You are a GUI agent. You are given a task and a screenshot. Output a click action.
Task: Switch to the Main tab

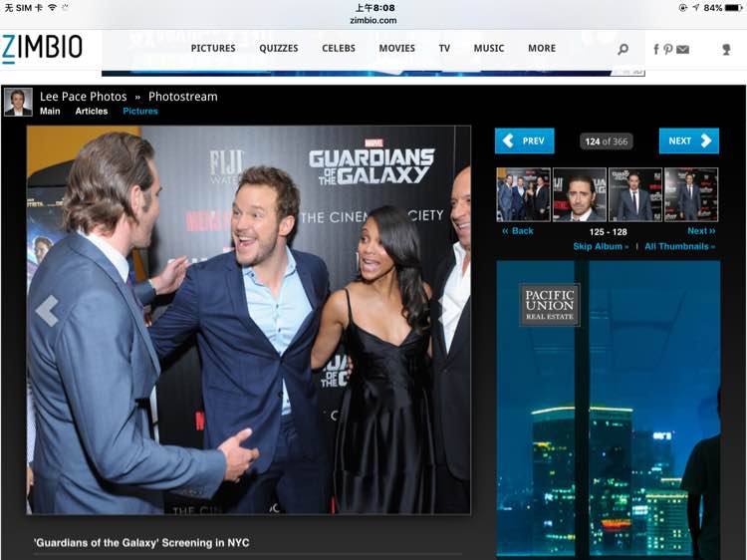50,111
